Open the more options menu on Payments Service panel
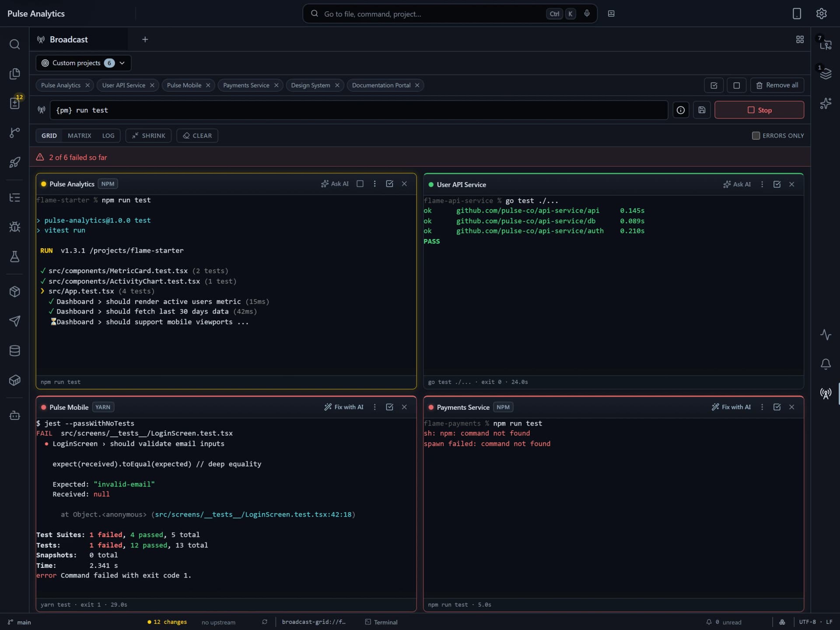Screen dimensions: 840x630 762,407
